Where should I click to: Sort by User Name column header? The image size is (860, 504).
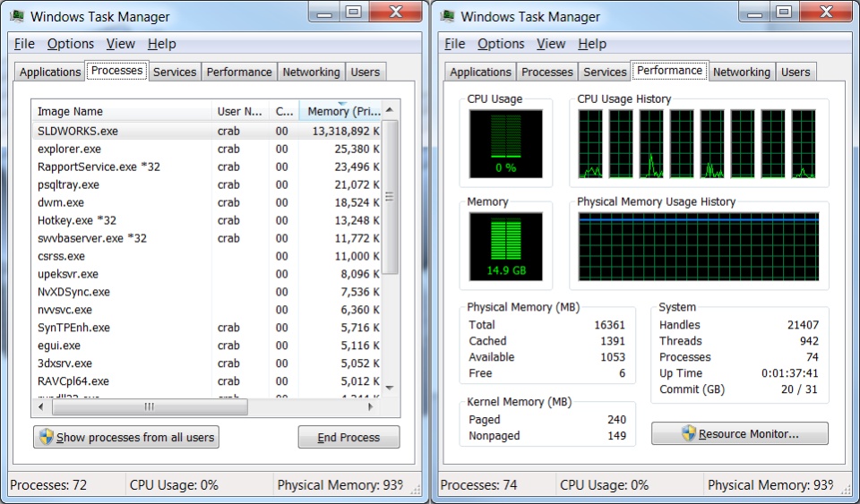(x=240, y=111)
